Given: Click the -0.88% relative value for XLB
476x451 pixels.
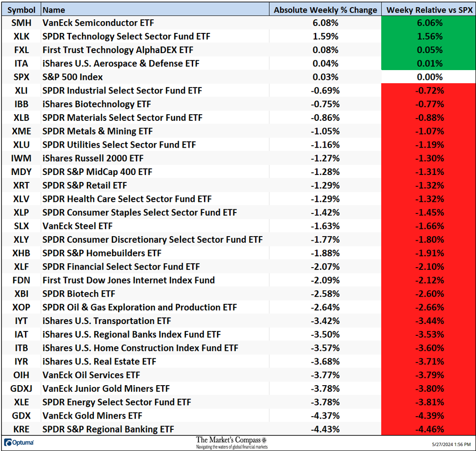Looking at the screenshot, I should (x=429, y=118).
